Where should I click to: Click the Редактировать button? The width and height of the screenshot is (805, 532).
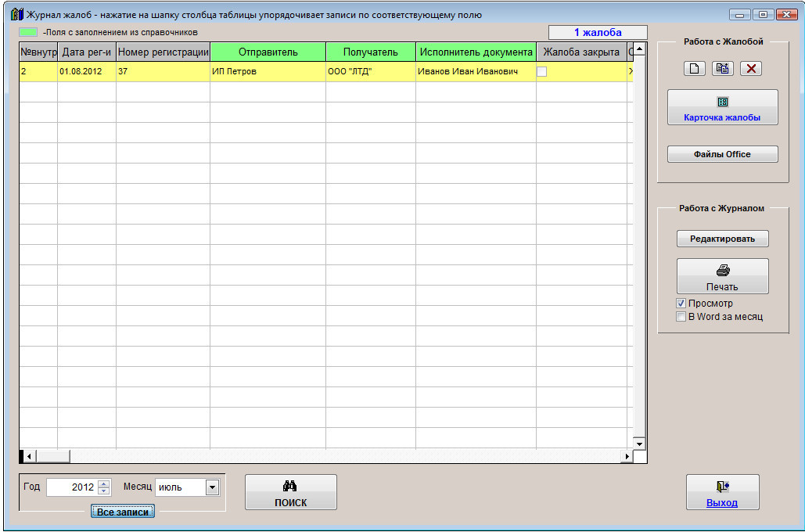pos(722,239)
